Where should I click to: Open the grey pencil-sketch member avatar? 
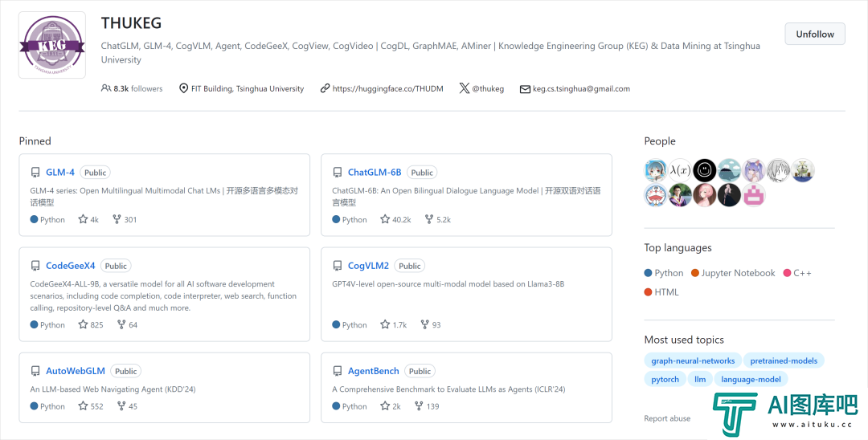[x=778, y=171]
